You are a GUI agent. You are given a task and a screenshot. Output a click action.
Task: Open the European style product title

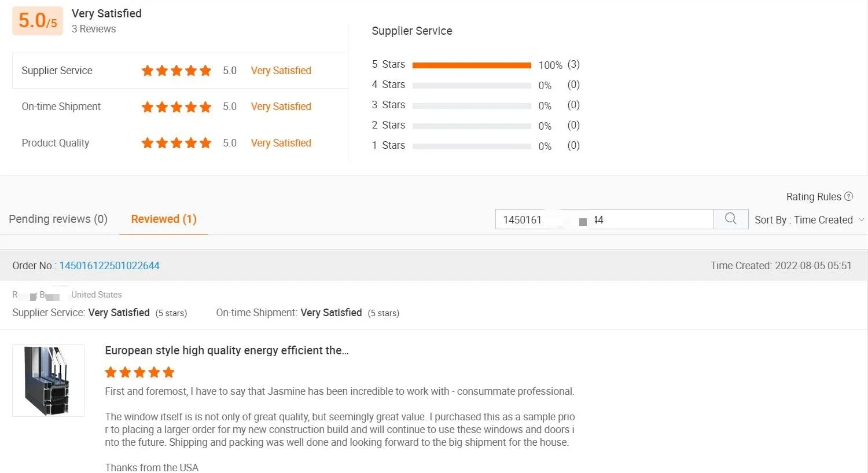tap(227, 350)
